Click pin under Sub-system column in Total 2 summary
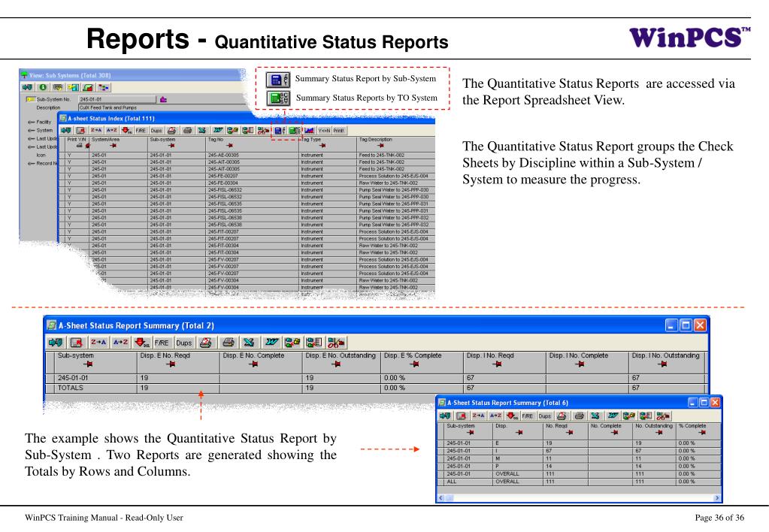Image resolution: width=769 pixels, height=532 pixels. [x=88, y=364]
